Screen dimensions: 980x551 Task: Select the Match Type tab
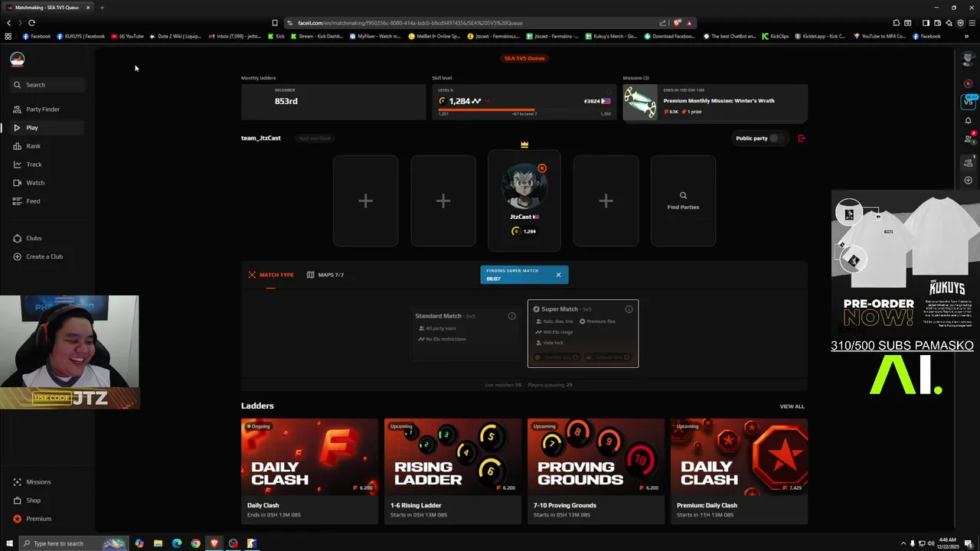click(x=271, y=275)
